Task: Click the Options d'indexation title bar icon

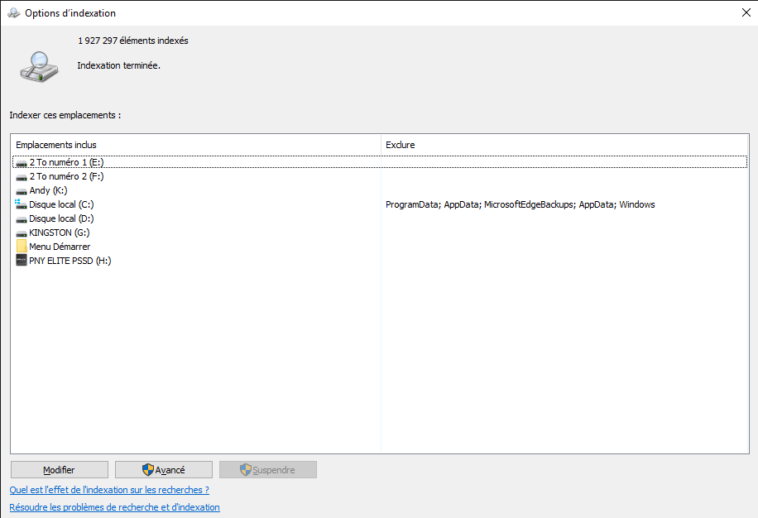Action: 14,13
